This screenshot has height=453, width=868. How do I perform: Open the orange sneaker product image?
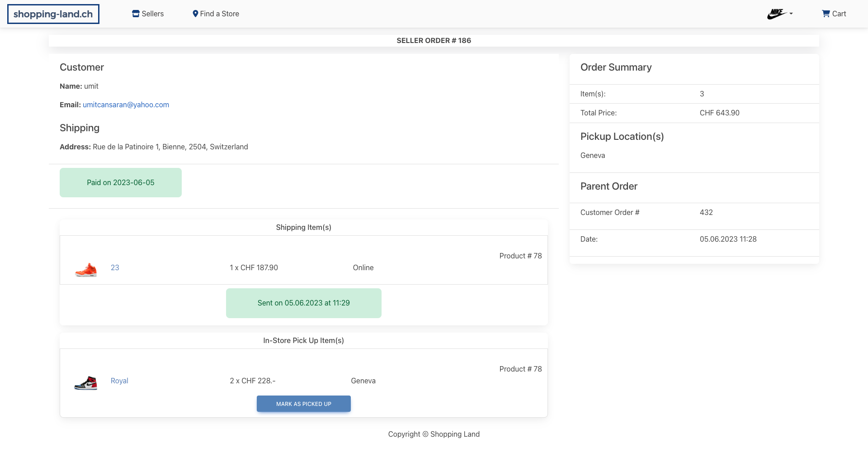85,269
